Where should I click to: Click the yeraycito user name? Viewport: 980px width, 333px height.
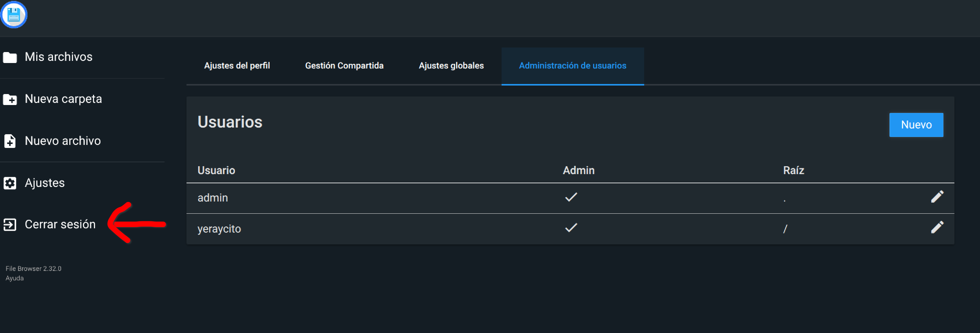pyautogui.click(x=219, y=229)
